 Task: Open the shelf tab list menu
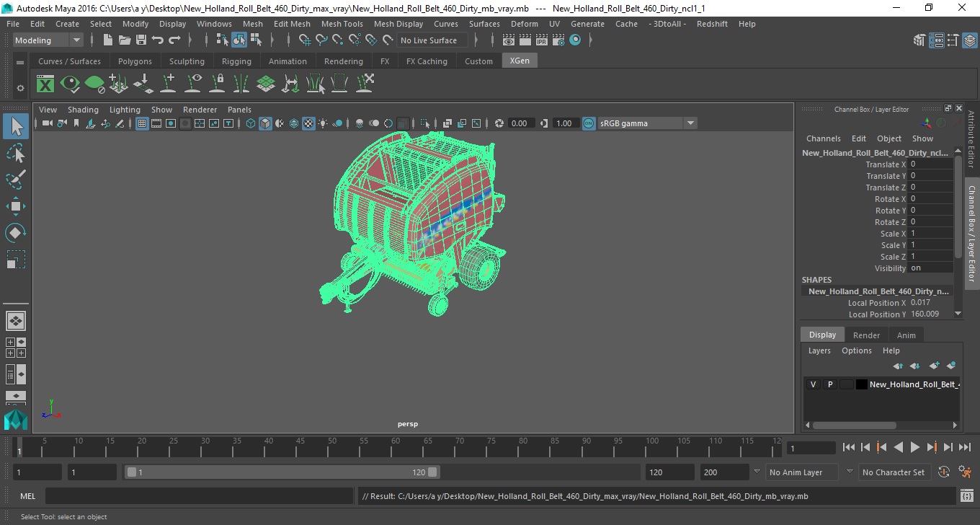(x=20, y=62)
